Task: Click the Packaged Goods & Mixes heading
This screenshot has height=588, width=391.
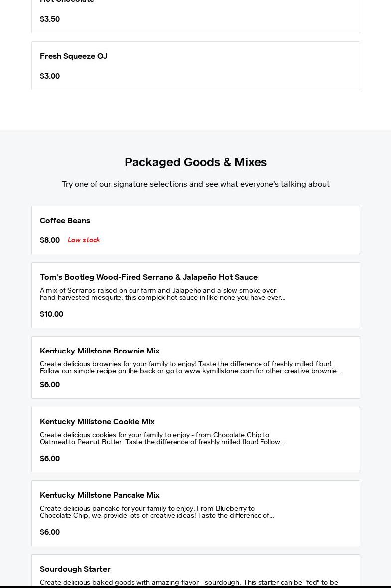Action: (x=195, y=162)
